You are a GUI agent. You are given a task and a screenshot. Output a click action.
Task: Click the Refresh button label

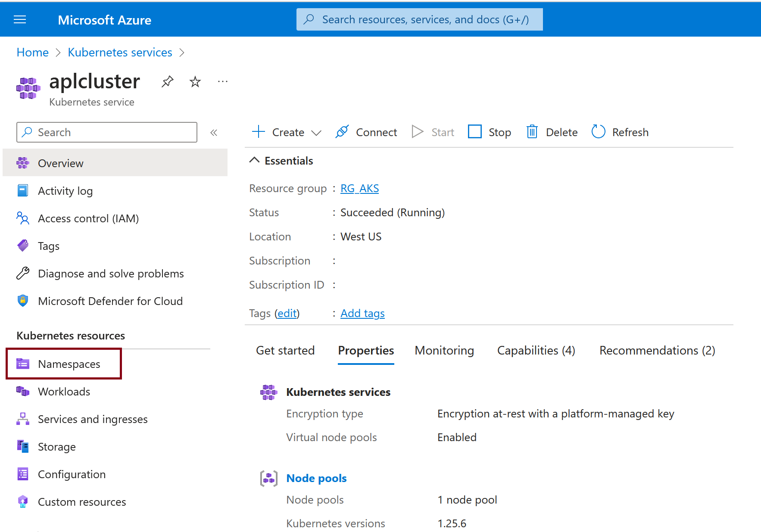[x=630, y=132]
